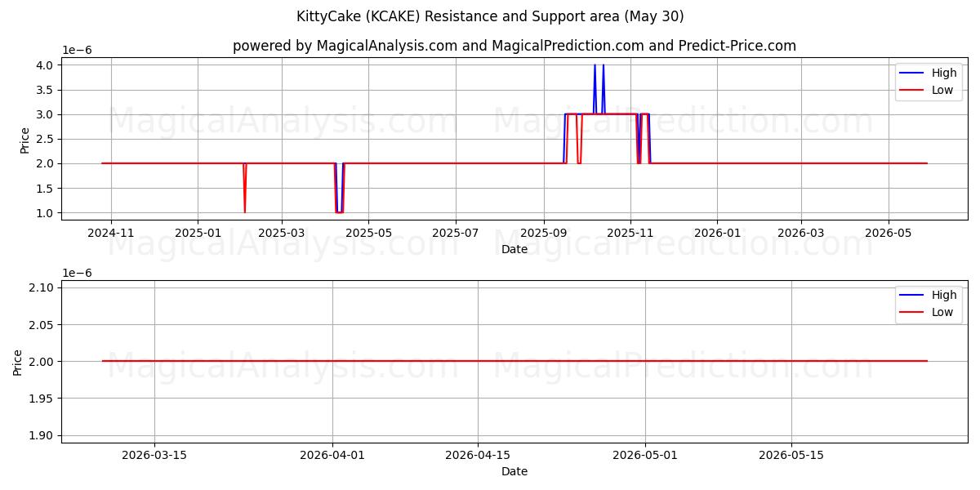This screenshot has width=980, height=490.
Task: Click 'Low' legend label in bottom chart
Action: pyautogui.click(x=942, y=312)
